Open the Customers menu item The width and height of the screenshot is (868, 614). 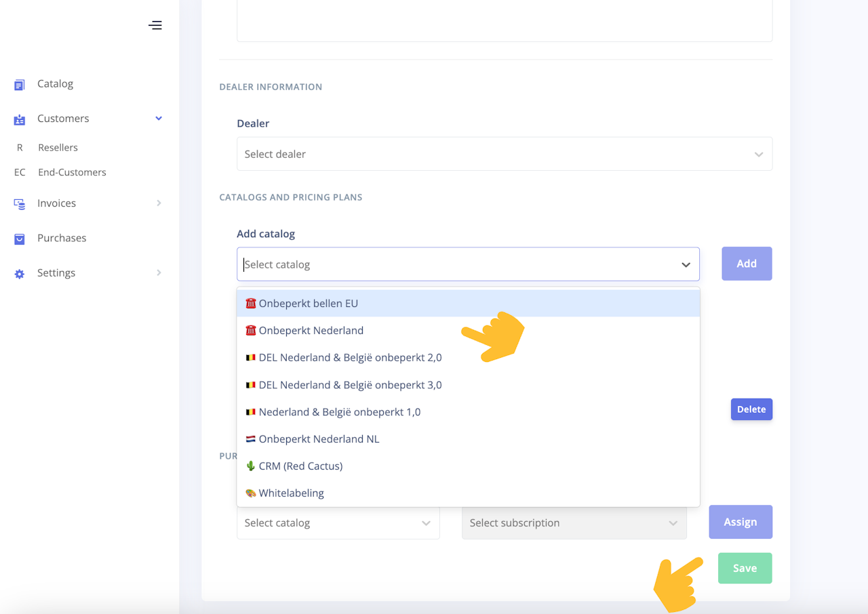pos(63,119)
